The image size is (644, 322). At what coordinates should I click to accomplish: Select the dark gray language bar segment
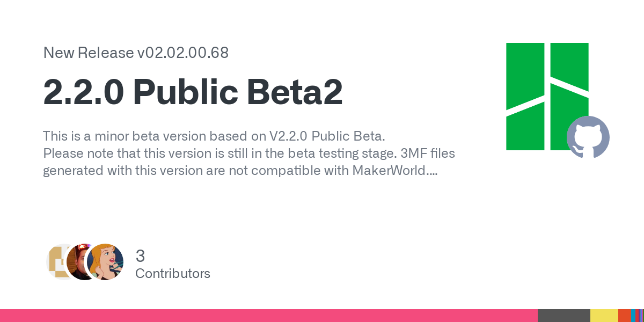[564, 316]
